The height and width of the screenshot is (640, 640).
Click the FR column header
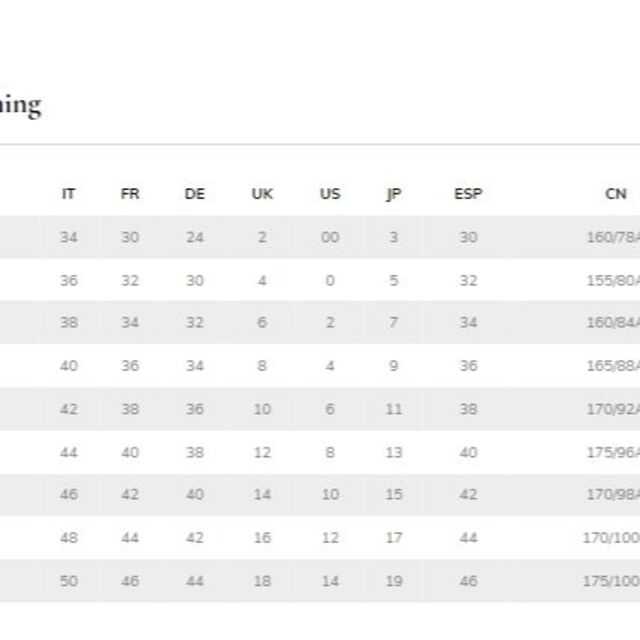click(x=130, y=193)
